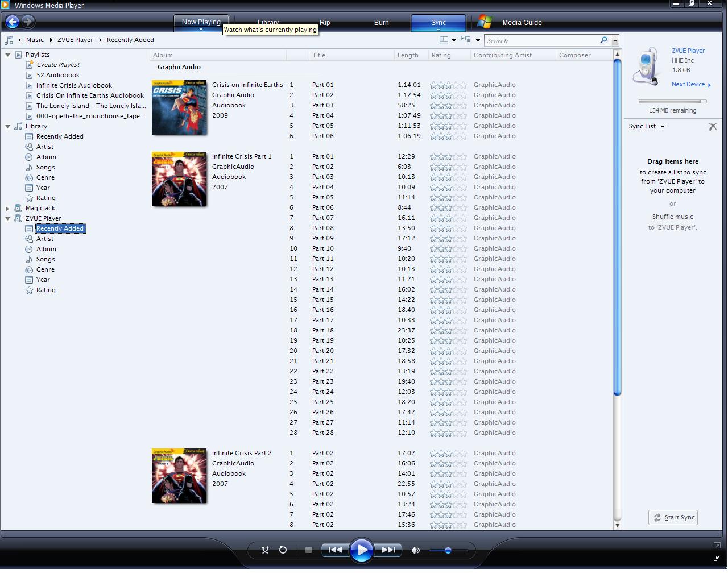Adjust the volume slider
This screenshot has width=728, height=582.
448,550
